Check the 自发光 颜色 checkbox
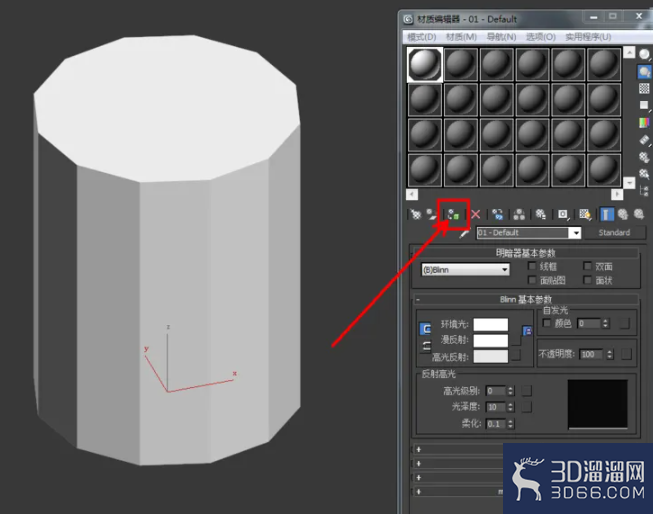Viewport: 653px width, 514px height. point(547,323)
